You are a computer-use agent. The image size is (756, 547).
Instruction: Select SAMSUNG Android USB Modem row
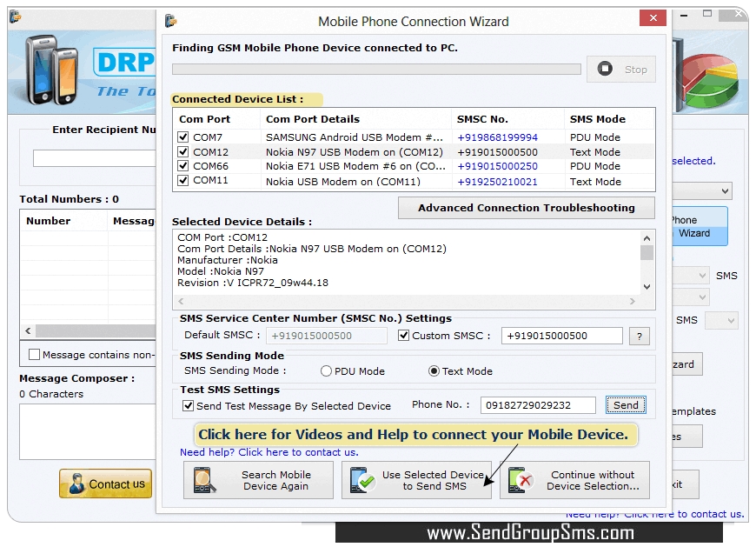(x=414, y=137)
